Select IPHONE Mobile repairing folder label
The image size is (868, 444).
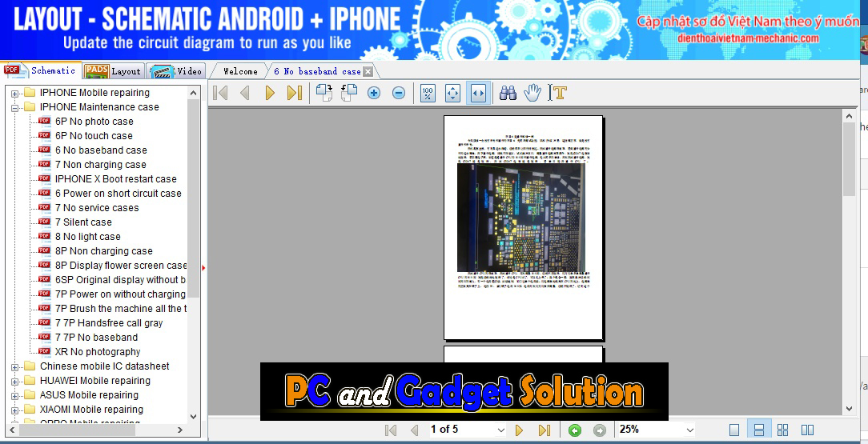point(94,93)
